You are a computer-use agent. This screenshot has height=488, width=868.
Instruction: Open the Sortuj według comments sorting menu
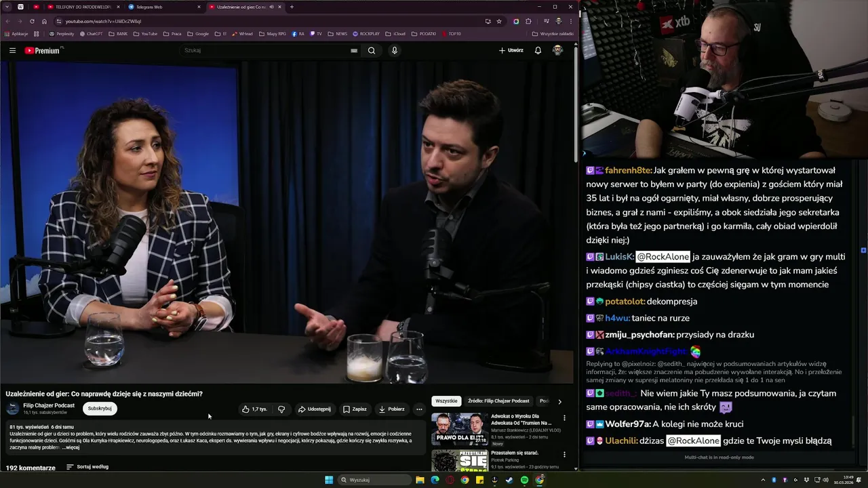point(87,467)
